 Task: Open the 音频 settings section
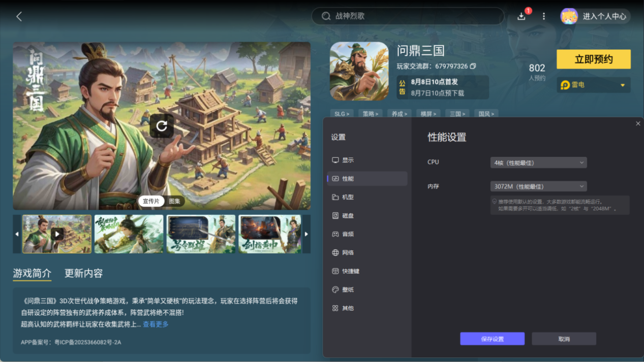click(367, 234)
